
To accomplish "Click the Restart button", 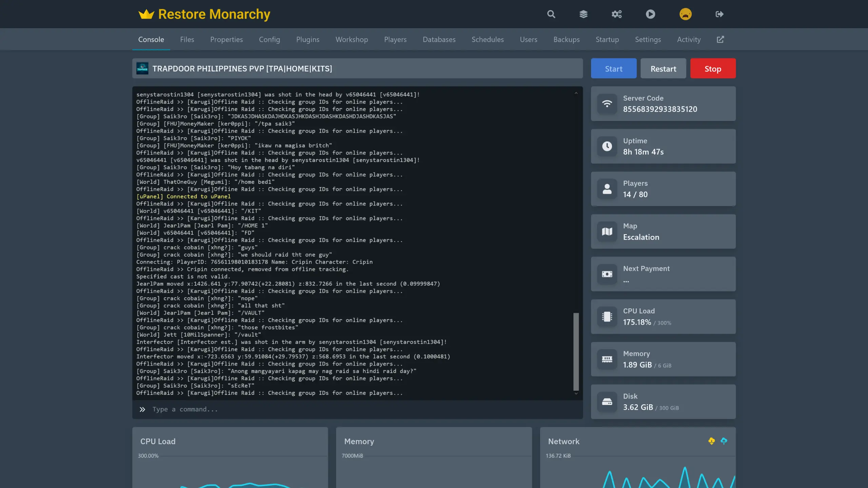I will click(x=663, y=68).
